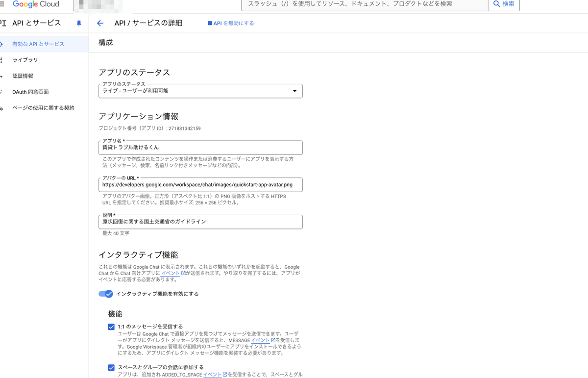
Task: Click the 機能 subheading
Action: click(115, 314)
